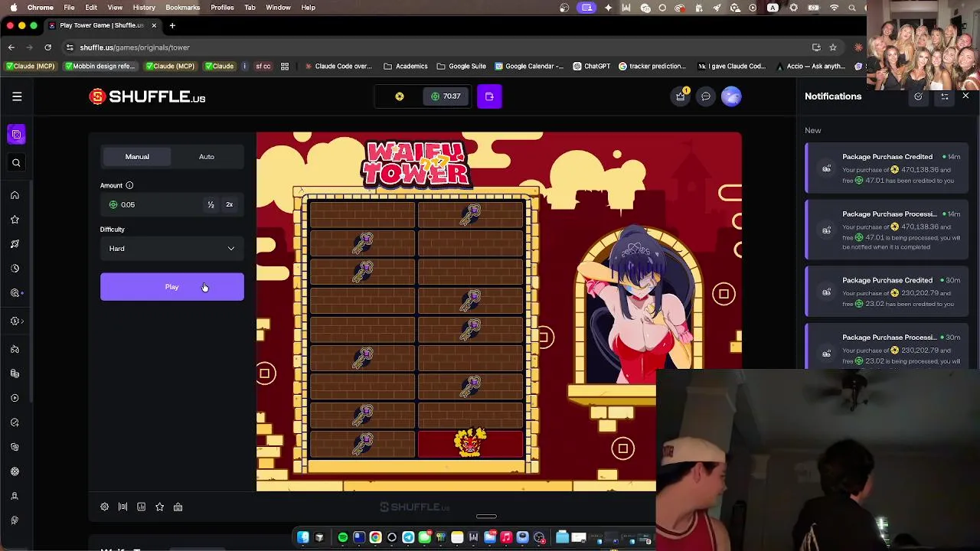Image resolution: width=980 pixels, height=551 pixels.
Task: Open the 14m Package Purchase Processing notification
Action: [x=887, y=230]
